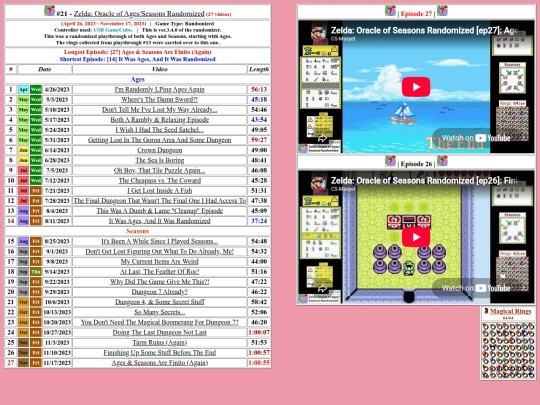This screenshot has width=540, height=405.
Task: Click the Length column header
Action: point(259,69)
